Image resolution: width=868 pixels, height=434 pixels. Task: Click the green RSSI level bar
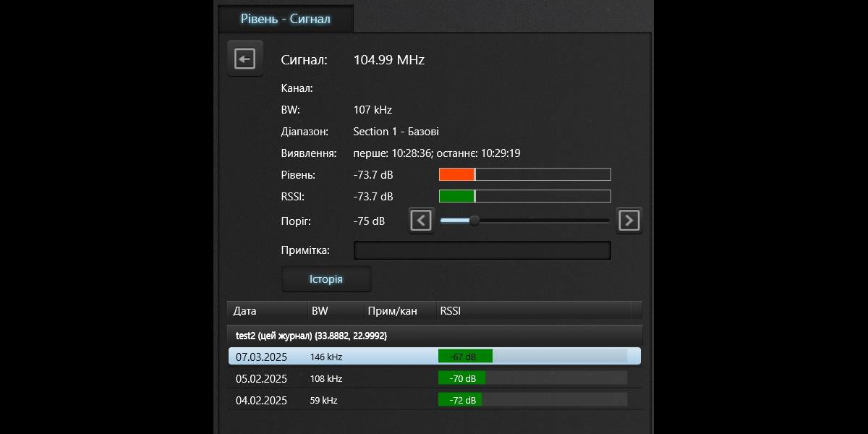pos(456,196)
